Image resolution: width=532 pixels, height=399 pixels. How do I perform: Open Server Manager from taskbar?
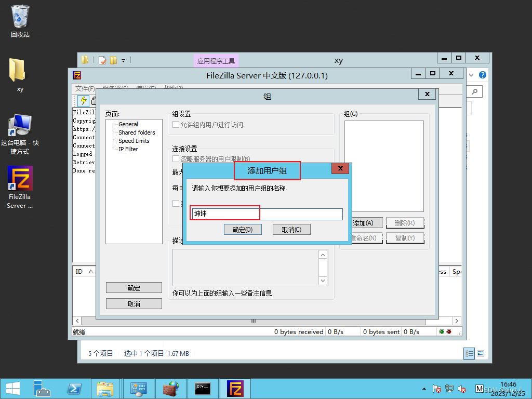pos(42,389)
